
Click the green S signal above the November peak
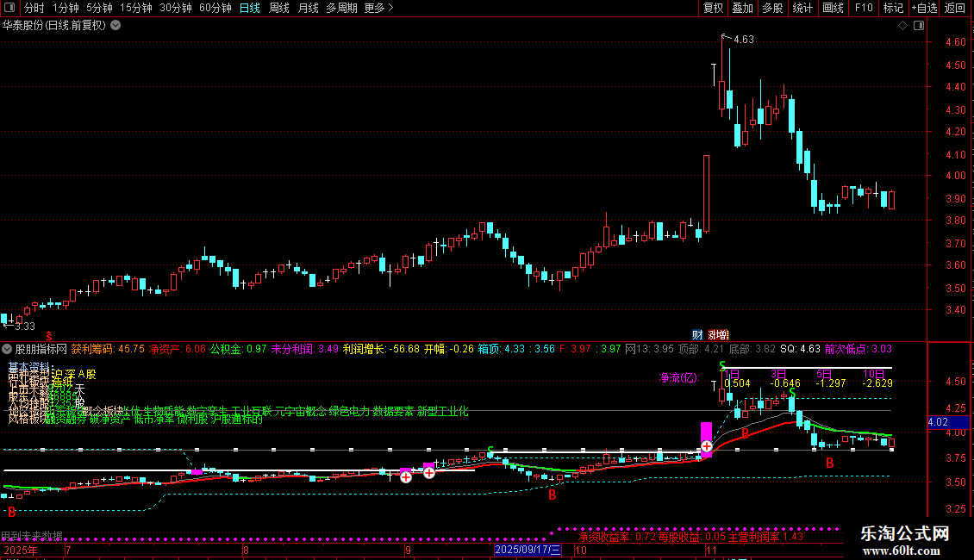[722, 365]
